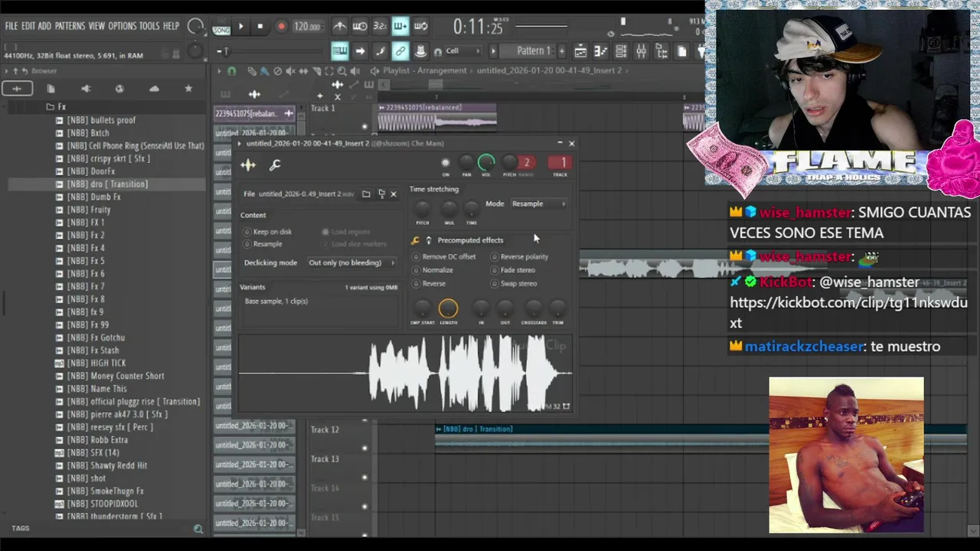This screenshot has height=551, width=980.
Task: Click the pitch RANGE value 2
Action: pyautogui.click(x=527, y=162)
